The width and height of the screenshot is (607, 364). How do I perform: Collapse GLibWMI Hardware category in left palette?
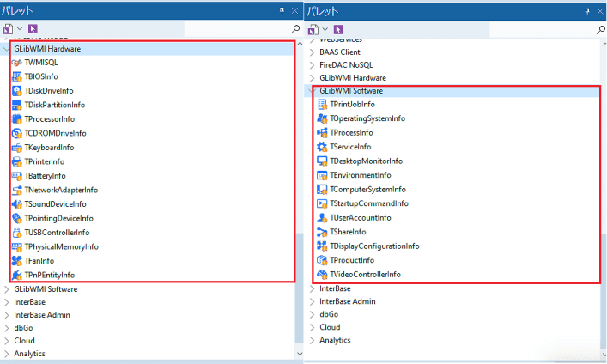[x=6, y=49]
